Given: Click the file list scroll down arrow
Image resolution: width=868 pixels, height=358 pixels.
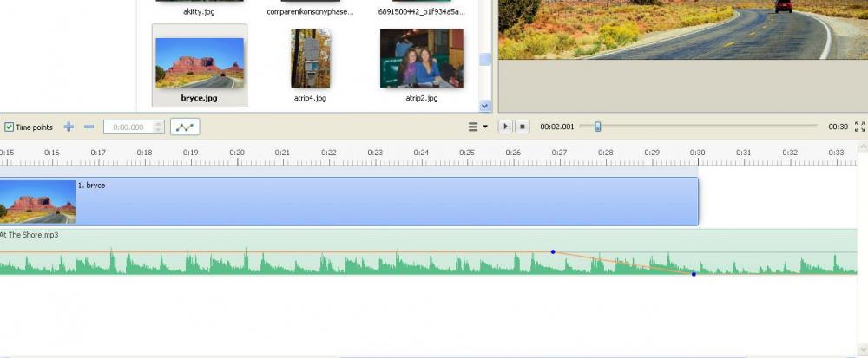Looking at the screenshot, I should (x=485, y=106).
